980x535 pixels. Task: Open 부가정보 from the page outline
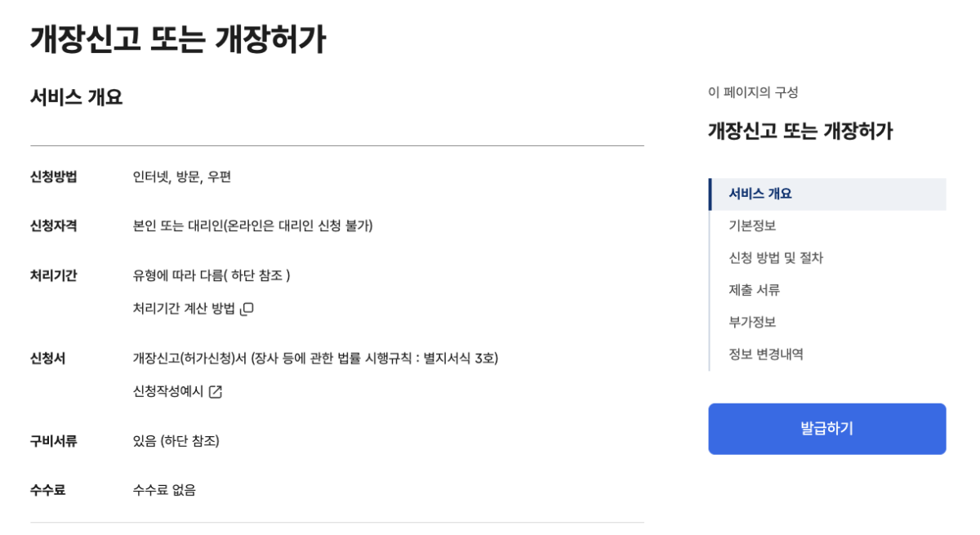pos(752,323)
